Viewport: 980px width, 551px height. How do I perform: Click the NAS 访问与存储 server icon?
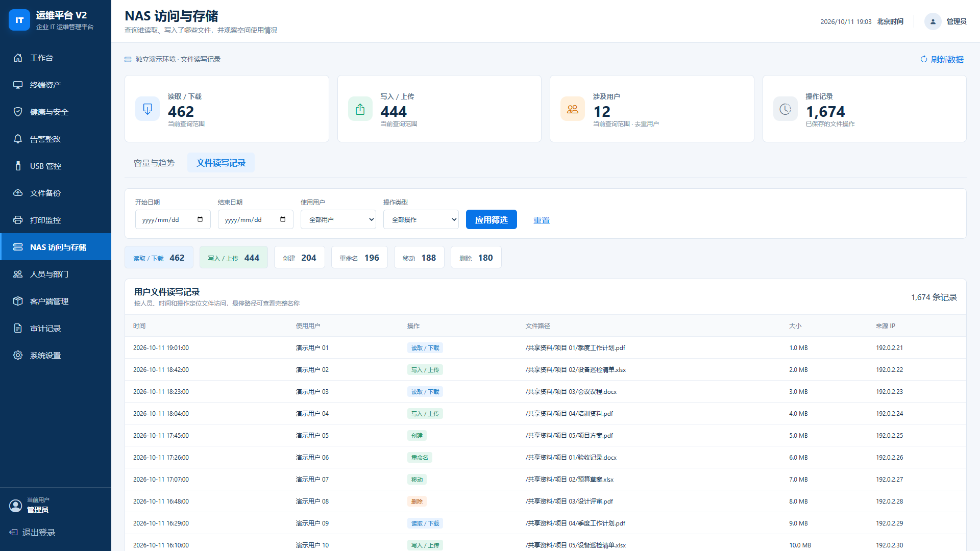[x=18, y=247]
